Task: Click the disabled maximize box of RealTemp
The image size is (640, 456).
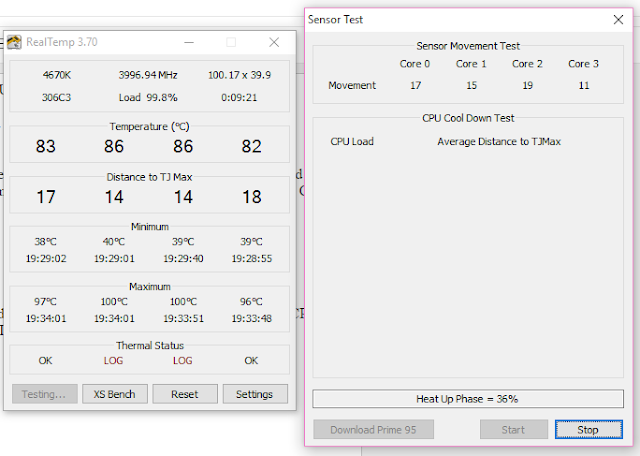Action: click(x=231, y=42)
